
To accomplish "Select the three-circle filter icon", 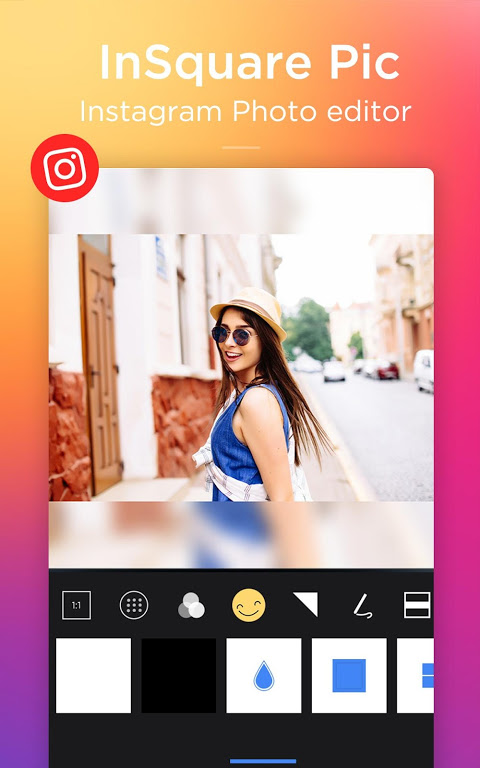I will pos(191,605).
